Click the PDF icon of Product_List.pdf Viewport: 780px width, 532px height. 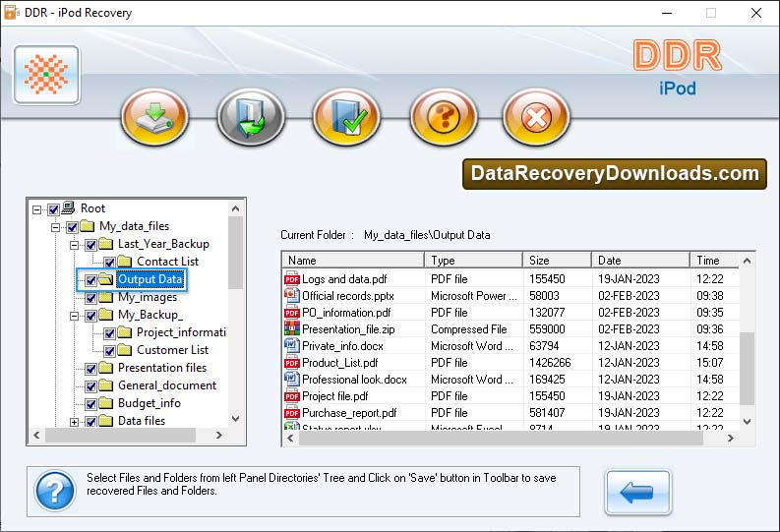(x=291, y=363)
